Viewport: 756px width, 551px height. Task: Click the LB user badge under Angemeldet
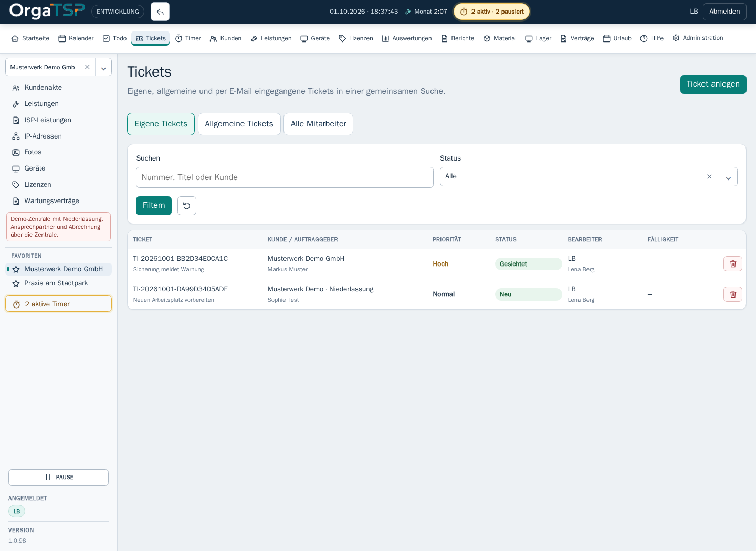click(x=17, y=511)
